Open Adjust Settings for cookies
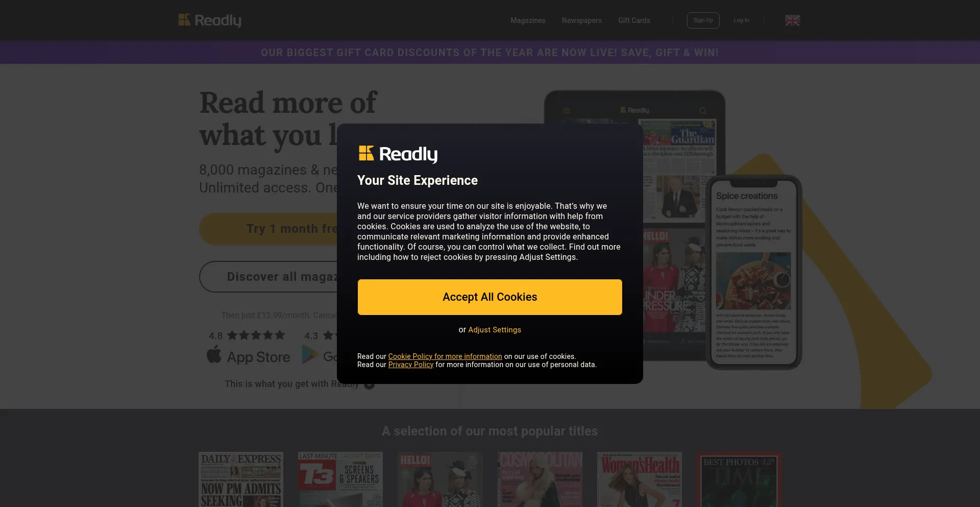Image resolution: width=980 pixels, height=507 pixels. click(x=495, y=330)
